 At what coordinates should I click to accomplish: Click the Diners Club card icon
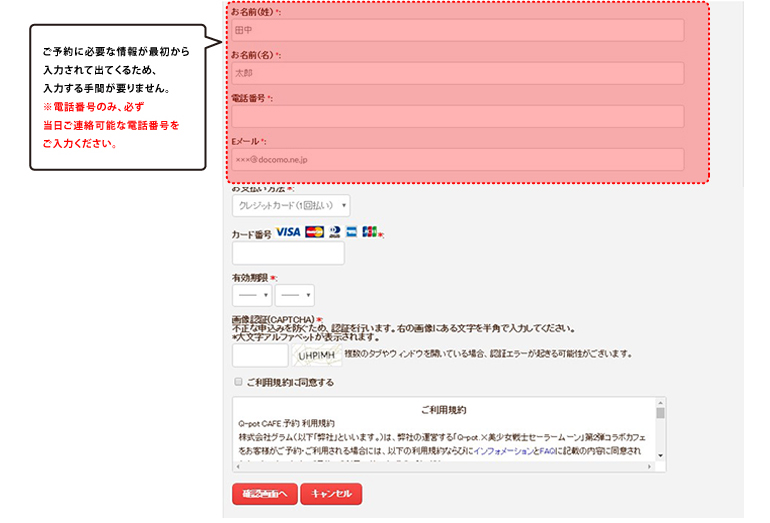click(334, 232)
